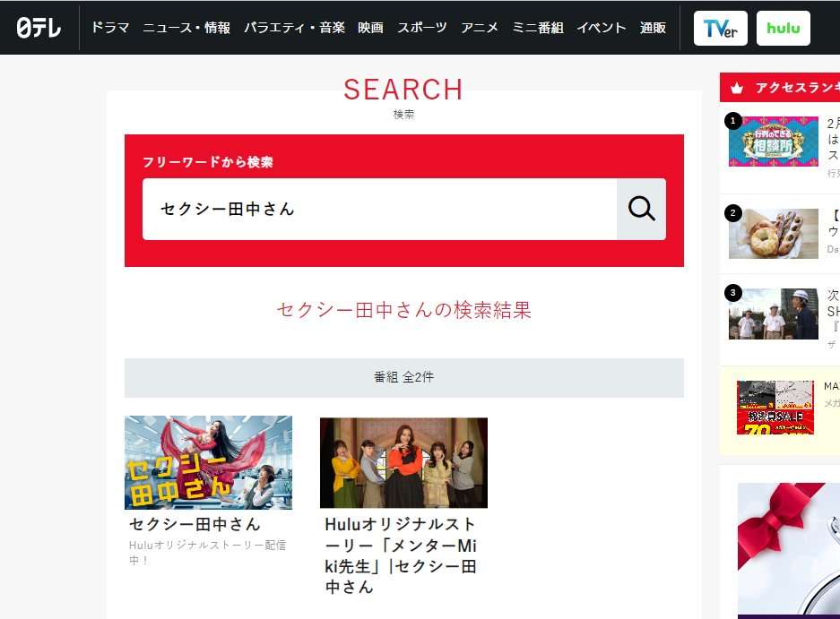The image size is (840, 619).
Task: Open the rank 2 donut thumbnail
Action: 773,234
